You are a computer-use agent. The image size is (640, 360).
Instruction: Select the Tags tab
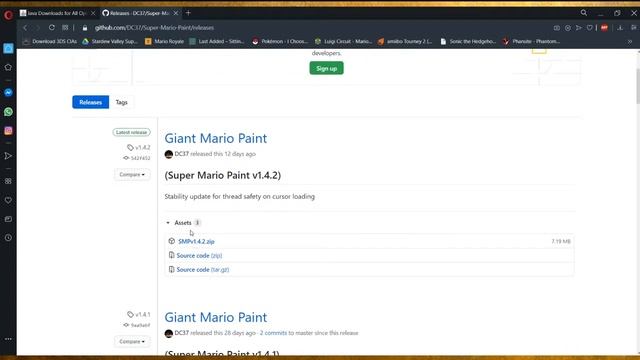[x=121, y=102]
